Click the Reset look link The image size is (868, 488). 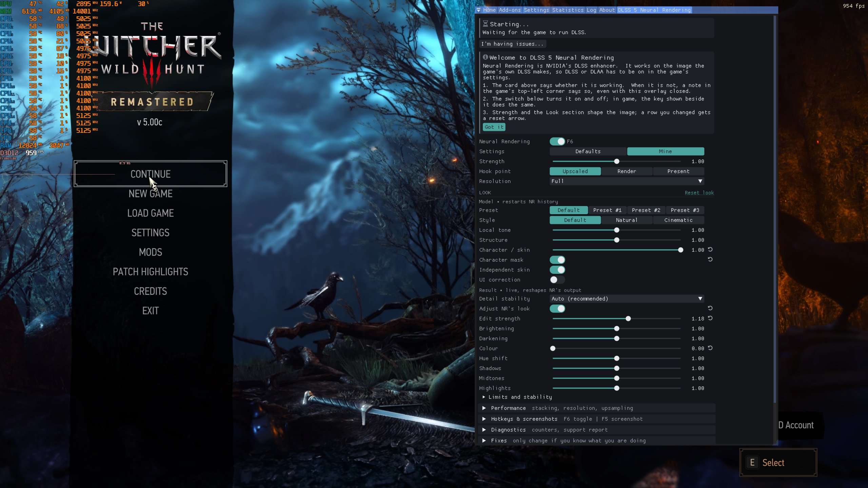(x=699, y=192)
